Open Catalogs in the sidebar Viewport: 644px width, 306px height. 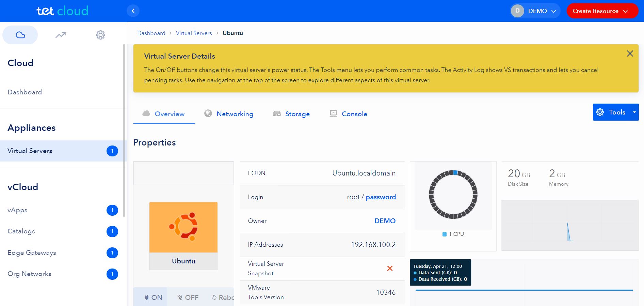(x=21, y=231)
